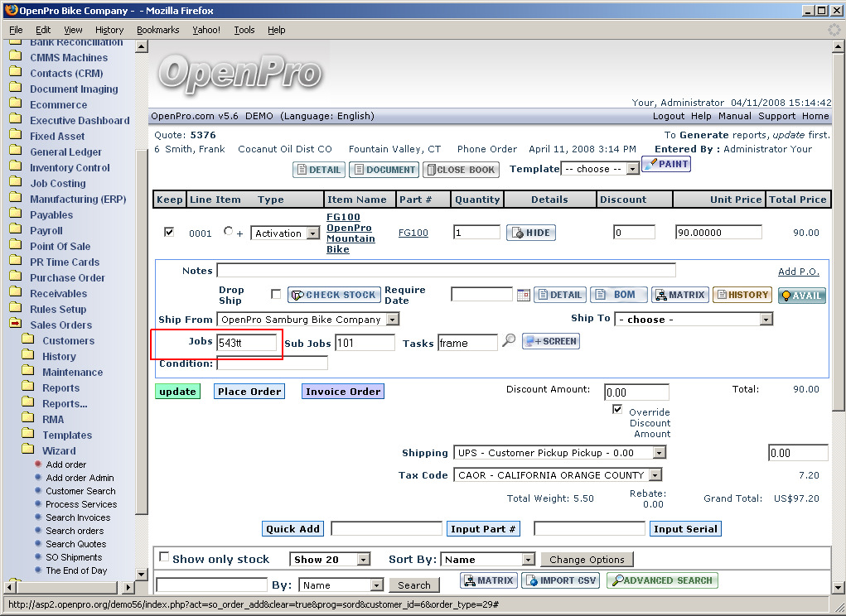Check availability with the AVAIL button

click(x=801, y=296)
